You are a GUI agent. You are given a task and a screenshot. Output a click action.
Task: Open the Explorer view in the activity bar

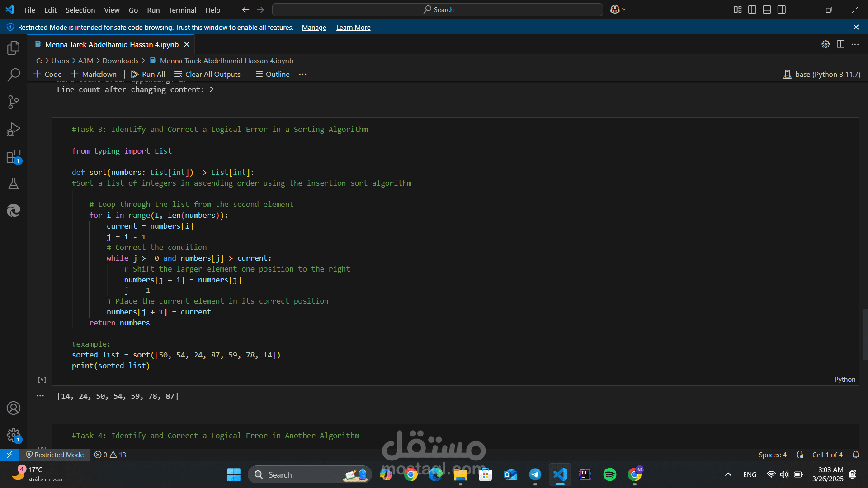click(14, 47)
